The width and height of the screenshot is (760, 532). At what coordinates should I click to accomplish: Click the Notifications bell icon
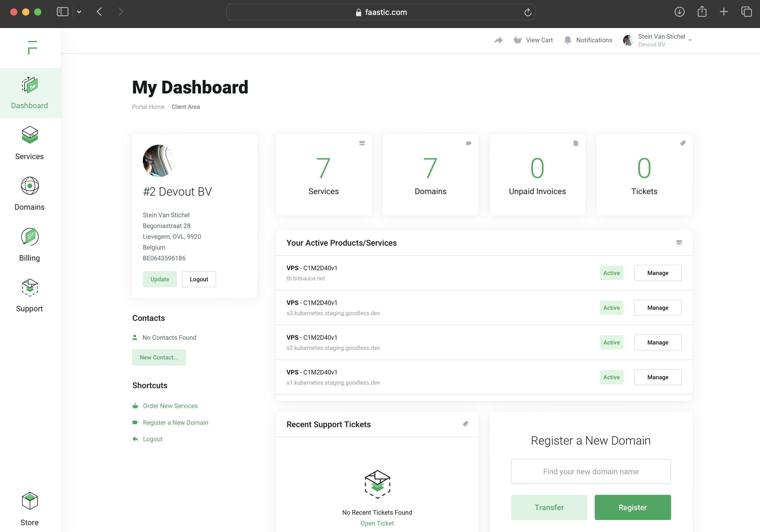(567, 40)
